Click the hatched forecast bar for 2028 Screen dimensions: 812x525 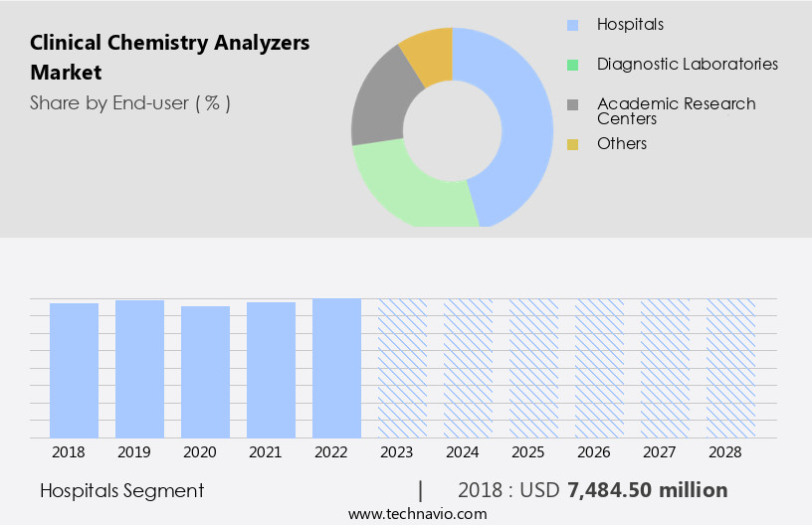[730, 368]
